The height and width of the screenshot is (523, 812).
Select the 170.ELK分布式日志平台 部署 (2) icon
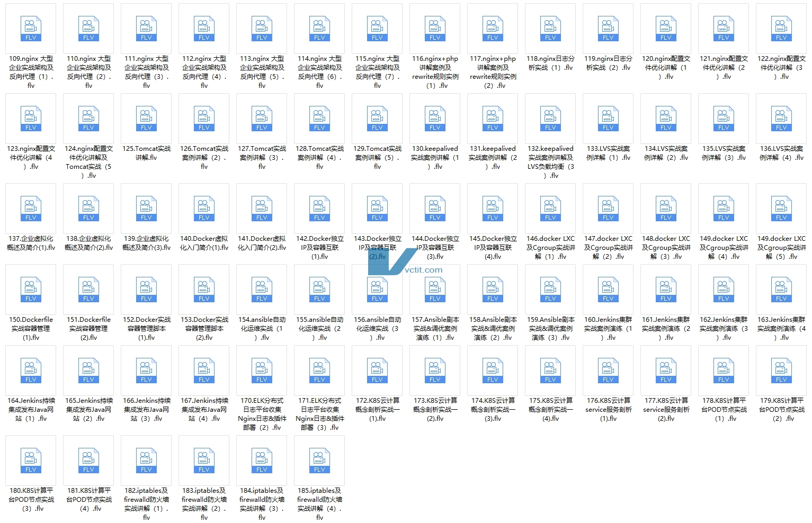(x=262, y=371)
